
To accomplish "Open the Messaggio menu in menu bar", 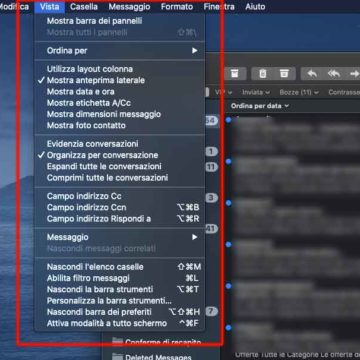I will 129,7.
